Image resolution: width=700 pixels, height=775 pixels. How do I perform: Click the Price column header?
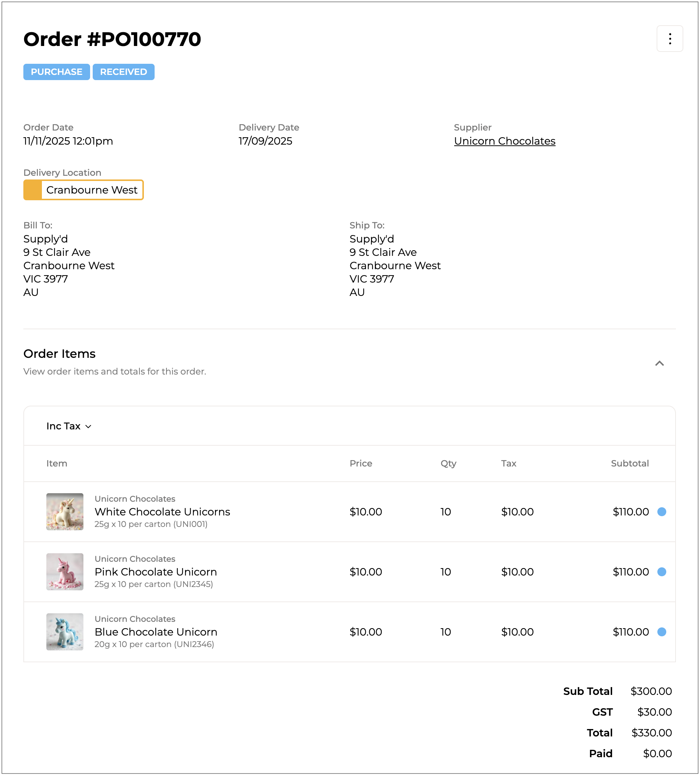click(361, 463)
